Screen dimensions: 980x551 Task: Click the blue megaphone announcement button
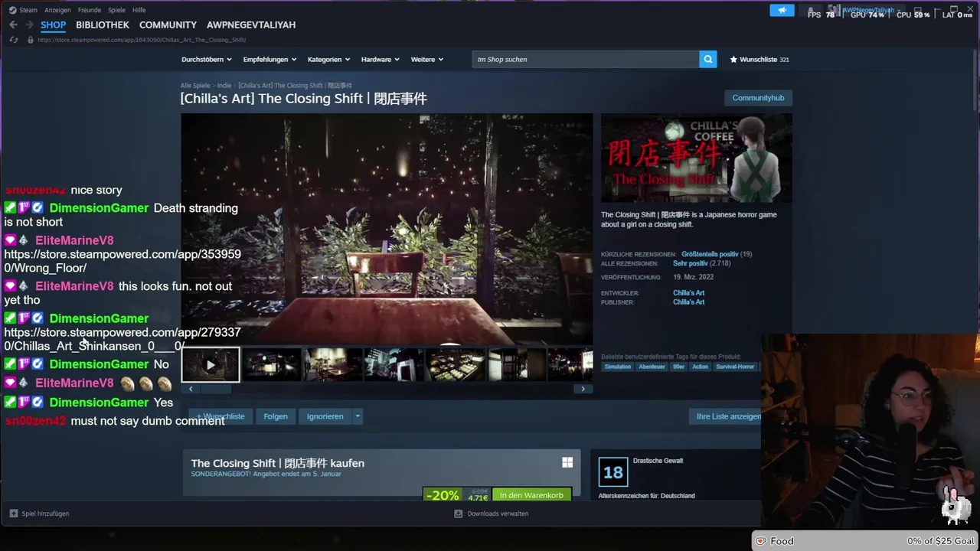[x=782, y=11]
